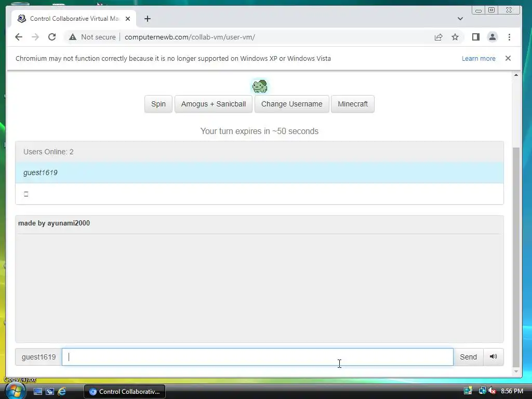
Task: Click the muted volume tray icon
Action: click(x=492, y=391)
